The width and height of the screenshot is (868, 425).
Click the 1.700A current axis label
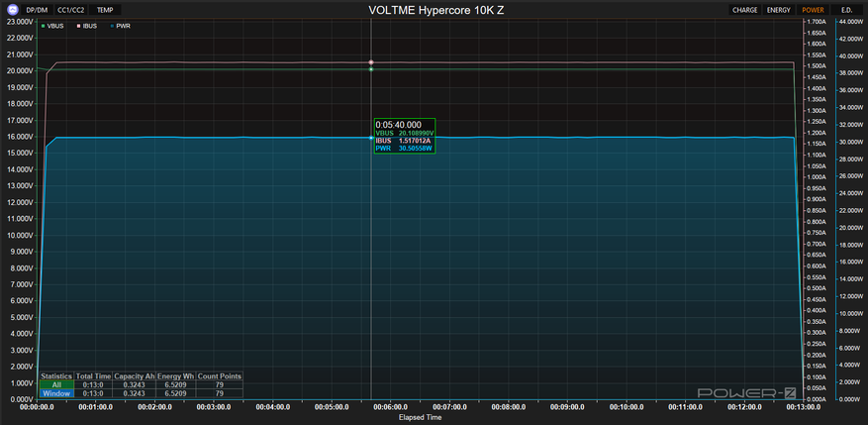click(819, 22)
